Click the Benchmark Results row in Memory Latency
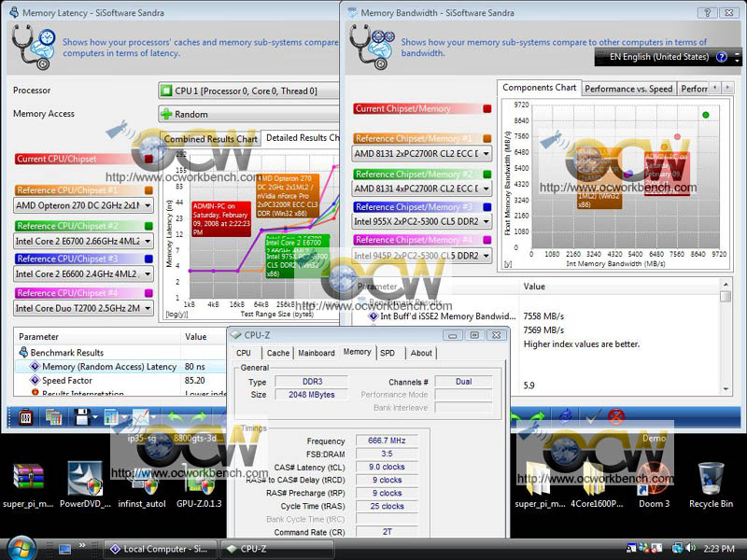Viewport: 747px width, 560px height. (x=120, y=353)
